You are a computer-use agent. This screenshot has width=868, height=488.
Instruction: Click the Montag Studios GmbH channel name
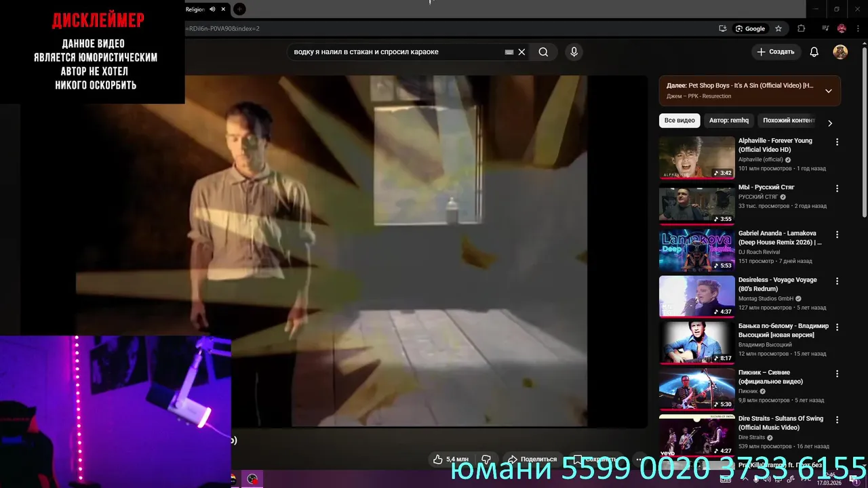click(x=766, y=299)
